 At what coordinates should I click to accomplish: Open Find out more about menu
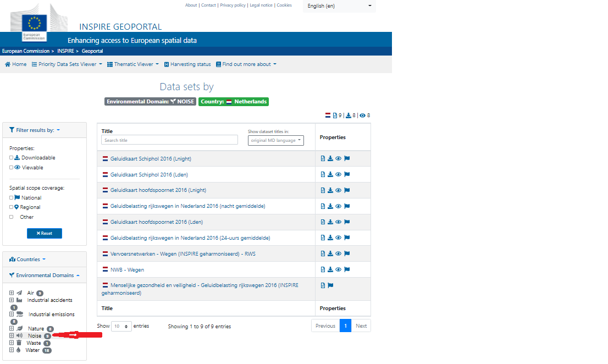[246, 64]
